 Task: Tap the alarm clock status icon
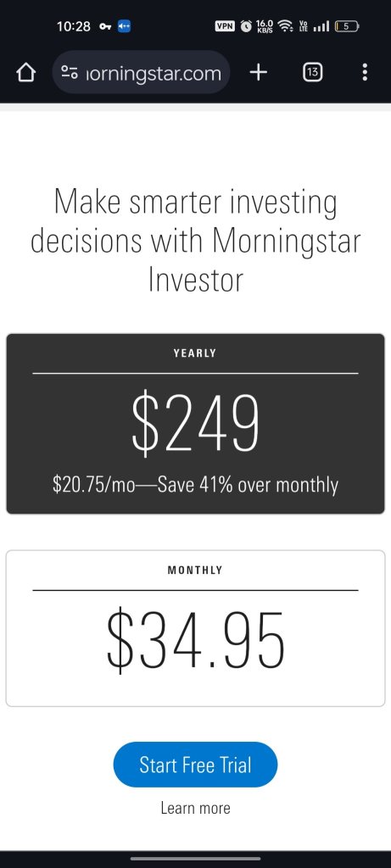246,25
